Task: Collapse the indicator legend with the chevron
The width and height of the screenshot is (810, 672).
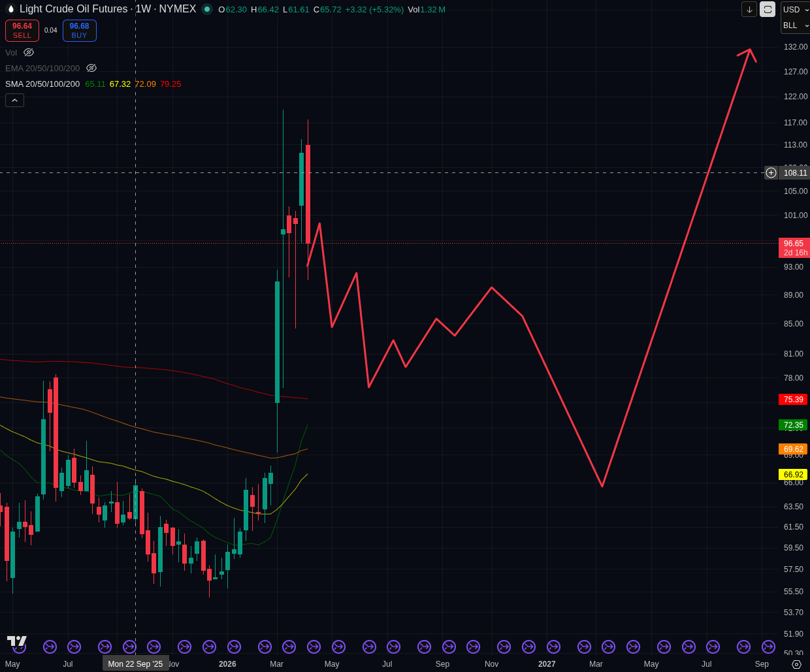Action: [x=14, y=100]
